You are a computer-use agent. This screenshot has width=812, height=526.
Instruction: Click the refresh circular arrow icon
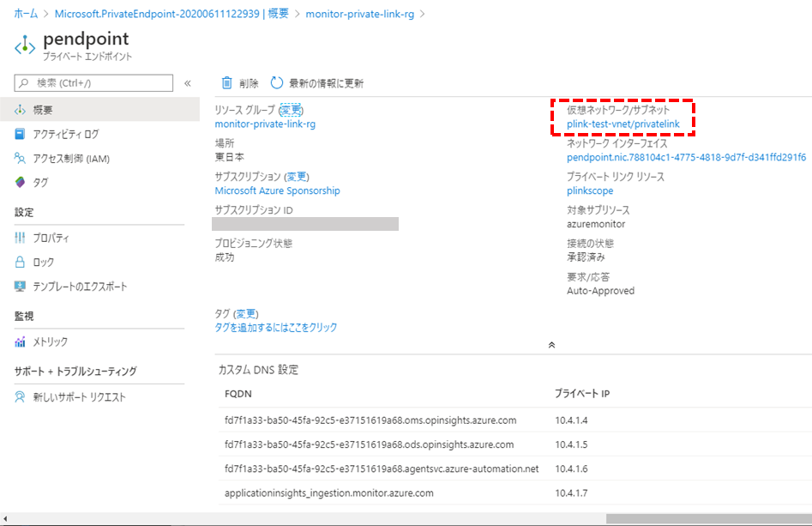[x=277, y=83]
